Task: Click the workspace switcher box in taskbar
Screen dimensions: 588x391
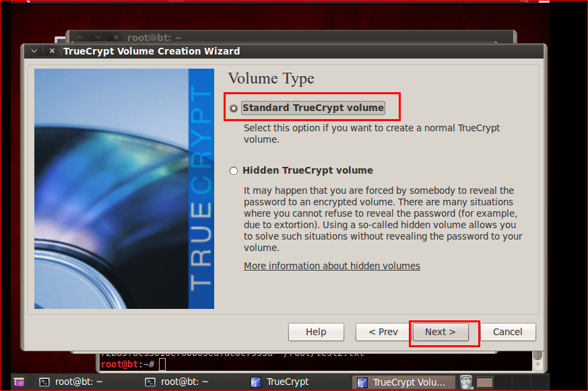Action: click(x=484, y=382)
